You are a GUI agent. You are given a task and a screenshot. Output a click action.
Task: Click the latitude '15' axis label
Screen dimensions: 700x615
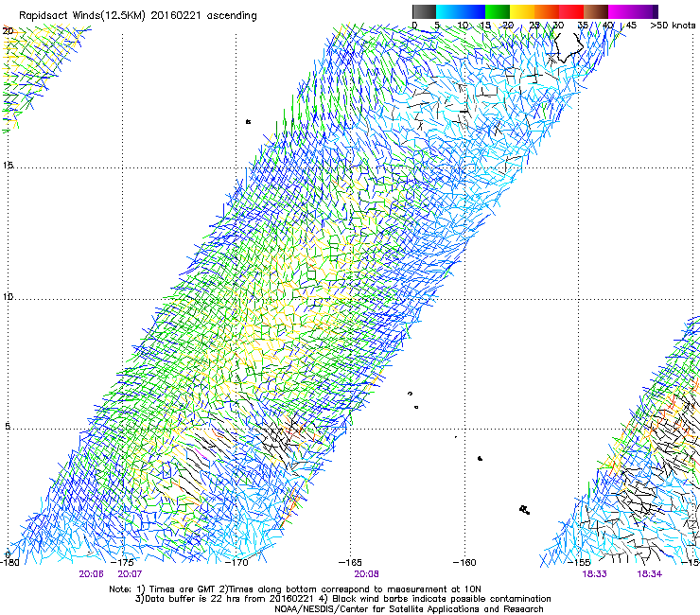pos(8,165)
